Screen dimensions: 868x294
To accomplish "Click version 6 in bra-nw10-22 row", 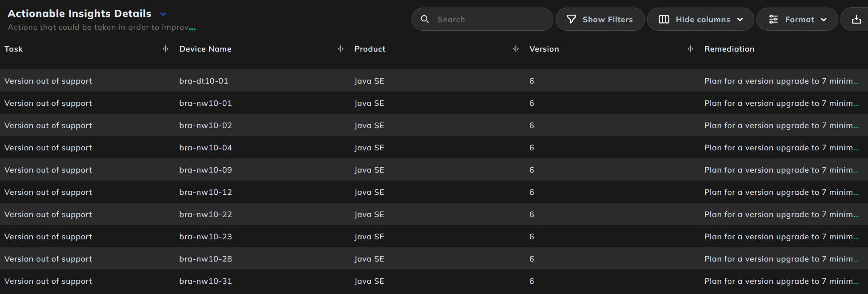I will 532,214.
